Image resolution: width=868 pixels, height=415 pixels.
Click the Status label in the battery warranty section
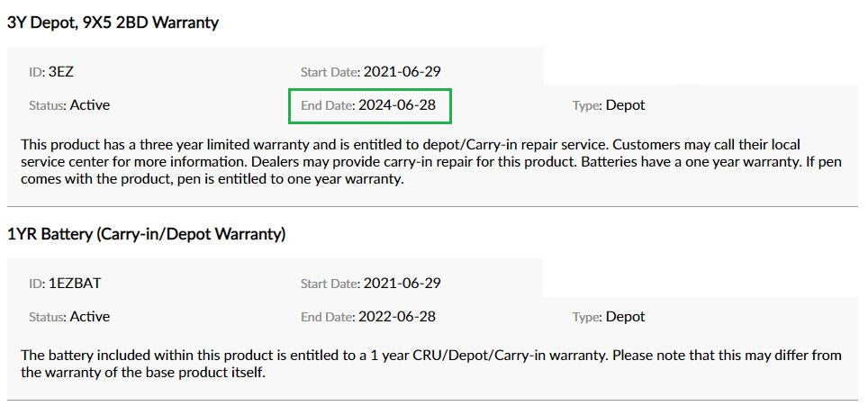(48, 317)
